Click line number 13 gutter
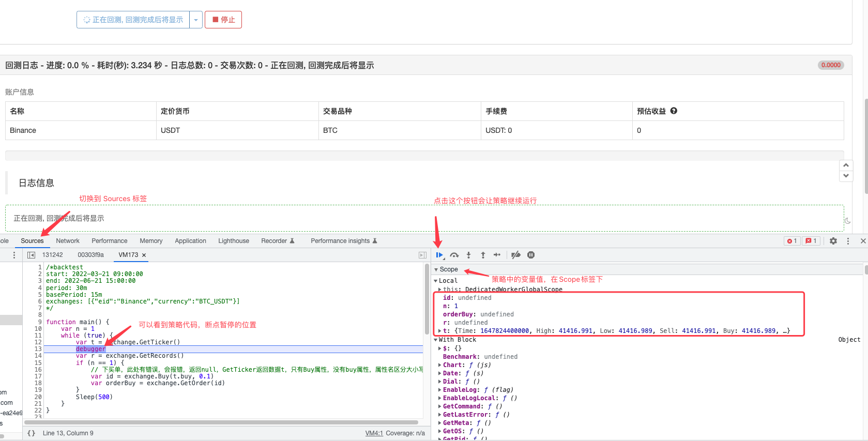This screenshot has width=868, height=441. coord(38,349)
